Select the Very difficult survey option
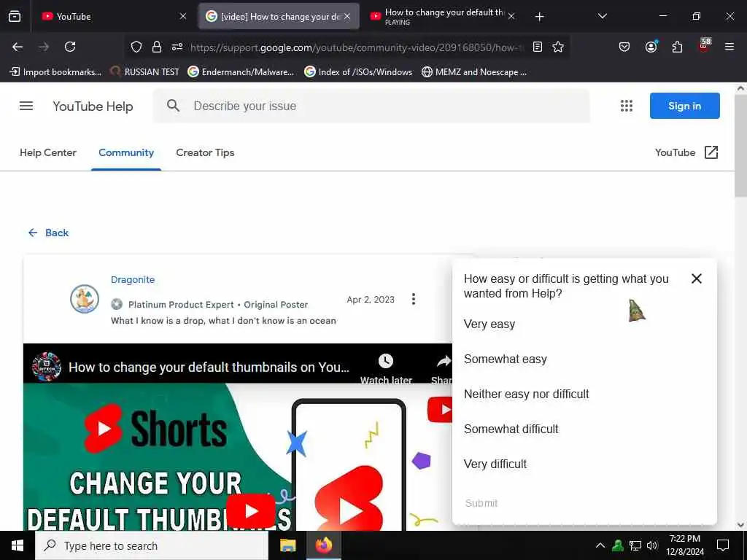Image resolution: width=747 pixels, height=560 pixels. tap(495, 464)
